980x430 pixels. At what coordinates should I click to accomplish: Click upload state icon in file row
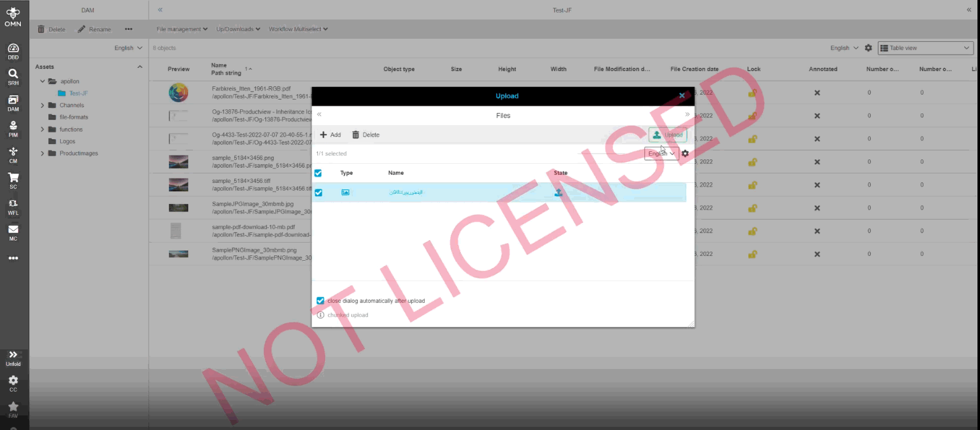(x=559, y=192)
